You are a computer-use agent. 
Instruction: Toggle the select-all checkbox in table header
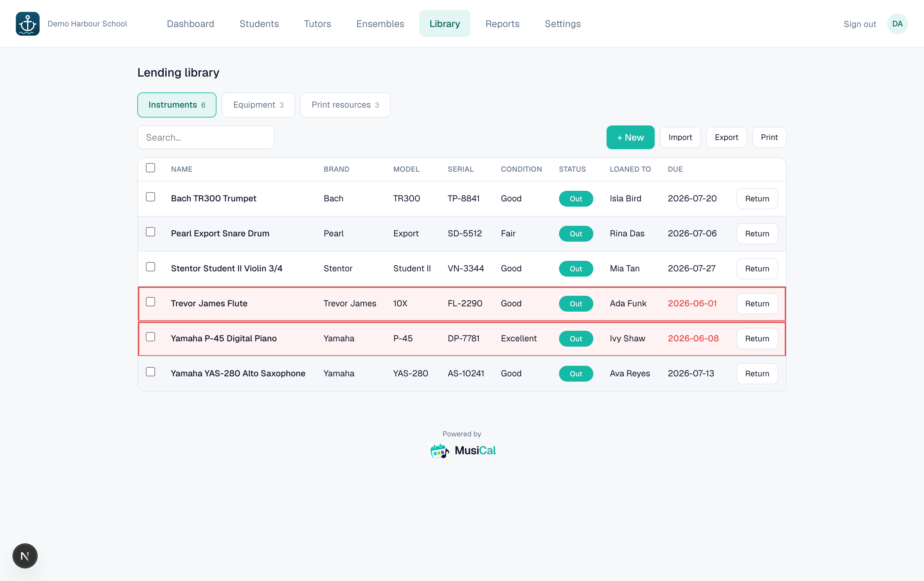click(x=150, y=168)
